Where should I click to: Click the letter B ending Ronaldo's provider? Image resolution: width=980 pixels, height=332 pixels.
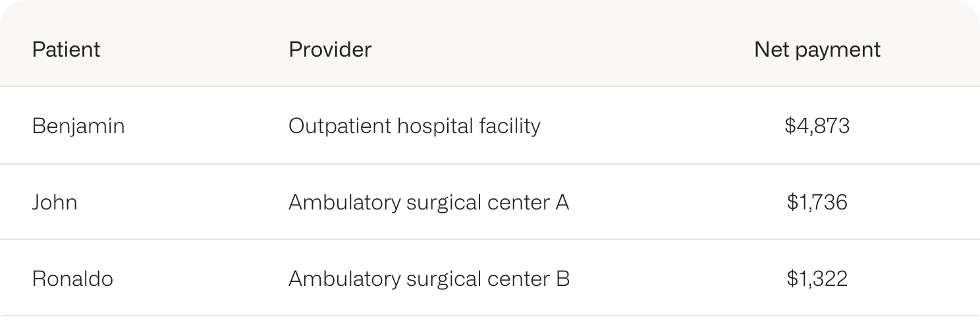click(x=562, y=278)
